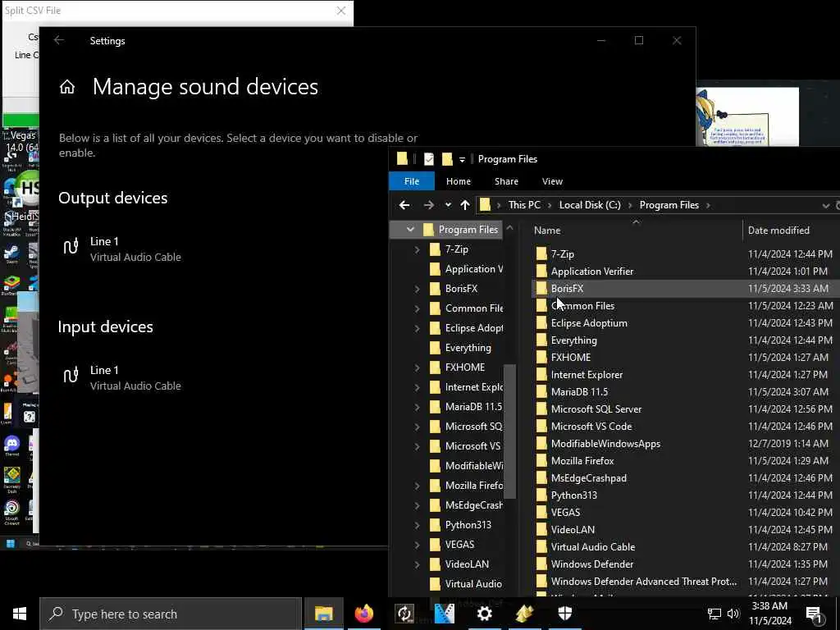The height and width of the screenshot is (630, 840).
Task: Select the Application Verifier folder
Action: [592, 271]
